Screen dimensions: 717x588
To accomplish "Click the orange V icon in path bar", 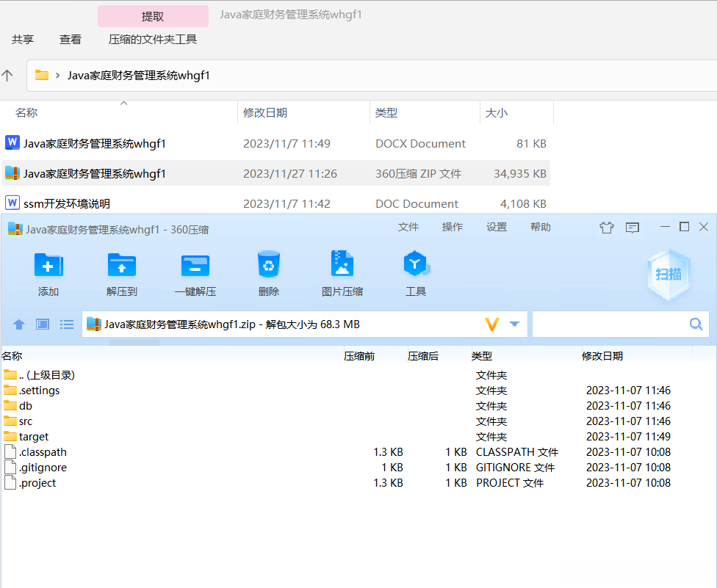I will coord(492,324).
